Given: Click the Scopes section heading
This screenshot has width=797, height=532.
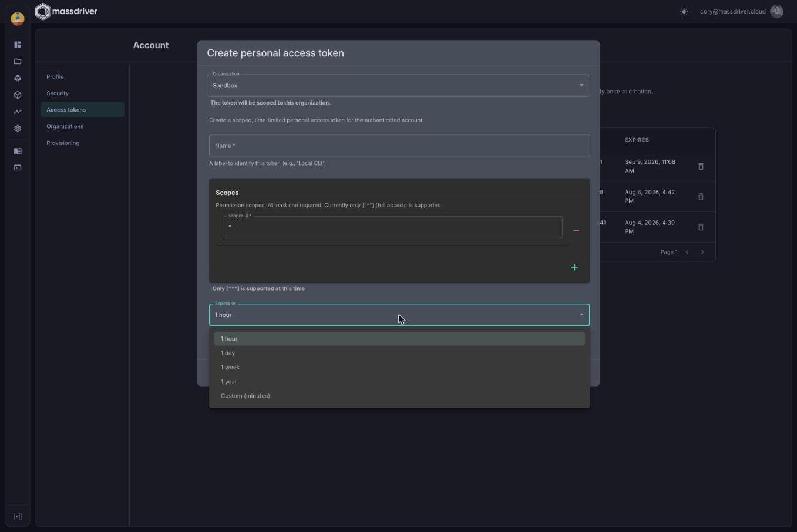Looking at the screenshot, I should click(227, 193).
